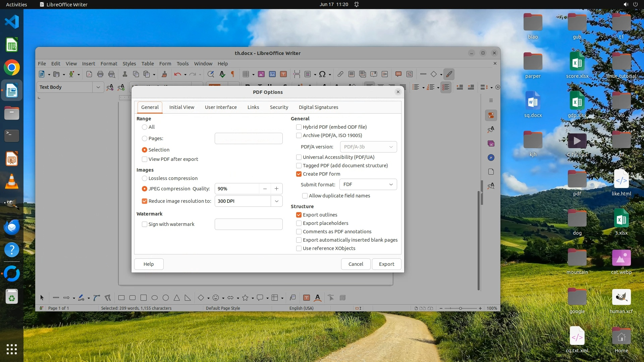Viewport: 644px width, 362px height.
Task: Enable View PDF after export checkbox
Action: (x=145, y=159)
